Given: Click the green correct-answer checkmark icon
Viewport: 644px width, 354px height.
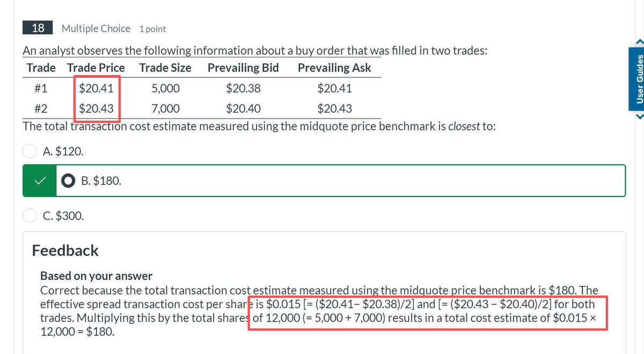Looking at the screenshot, I should point(39,181).
